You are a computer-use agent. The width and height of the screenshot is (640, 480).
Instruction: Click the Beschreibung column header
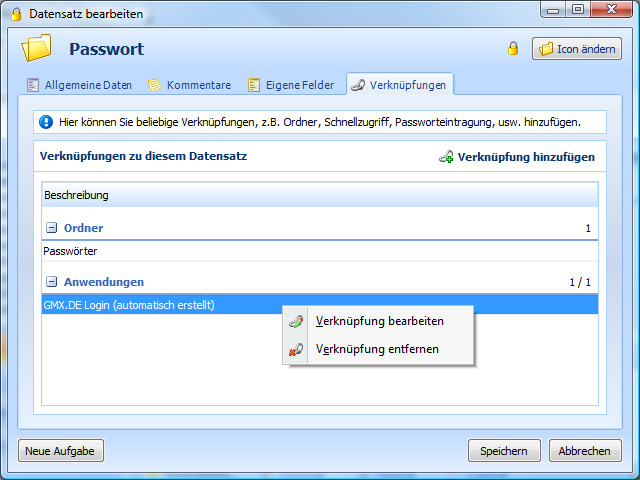coord(77,195)
